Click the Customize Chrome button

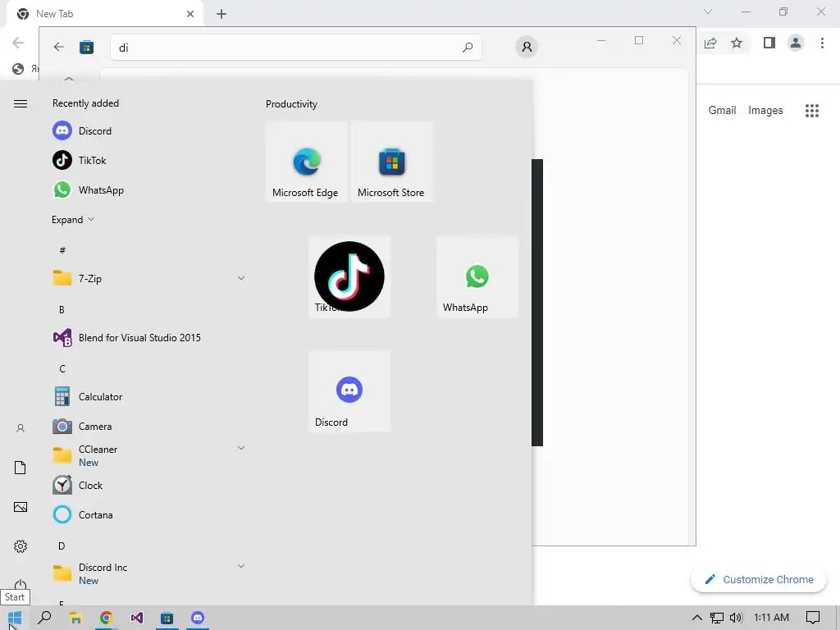click(759, 580)
